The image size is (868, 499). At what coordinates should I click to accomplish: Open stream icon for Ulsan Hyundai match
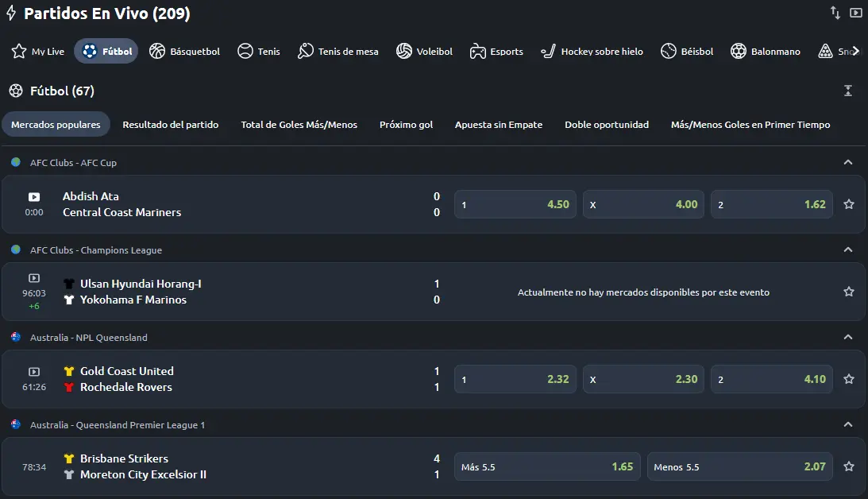34,278
